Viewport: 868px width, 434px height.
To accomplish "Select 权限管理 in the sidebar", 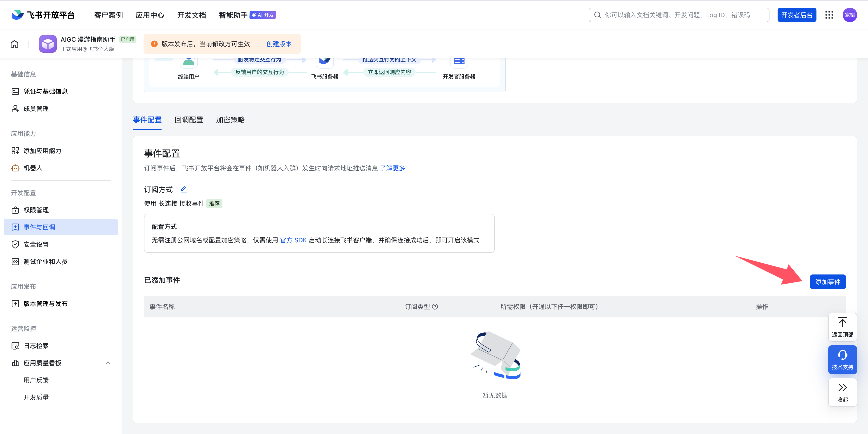I will [x=36, y=210].
